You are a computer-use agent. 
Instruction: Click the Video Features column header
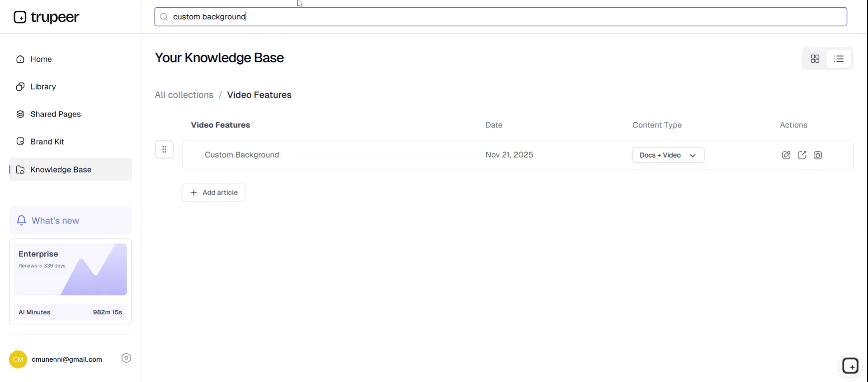(221, 125)
